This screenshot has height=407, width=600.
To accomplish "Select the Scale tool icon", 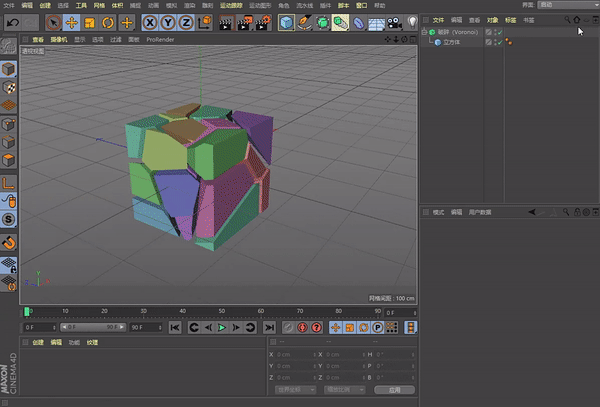I will tap(90, 23).
